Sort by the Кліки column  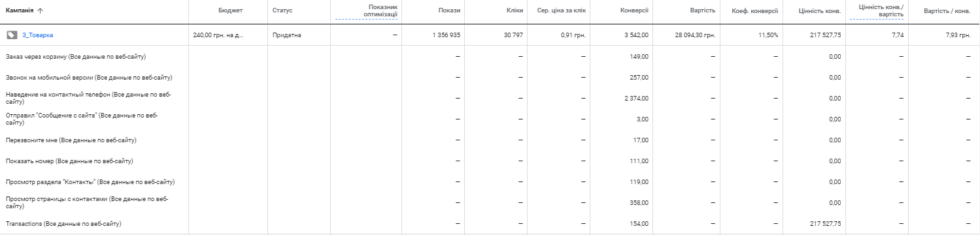pos(515,10)
